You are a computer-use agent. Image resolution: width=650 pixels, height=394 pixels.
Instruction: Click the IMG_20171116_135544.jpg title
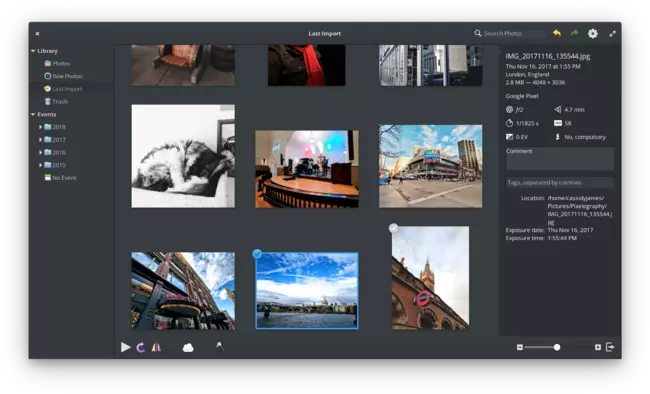548,56
